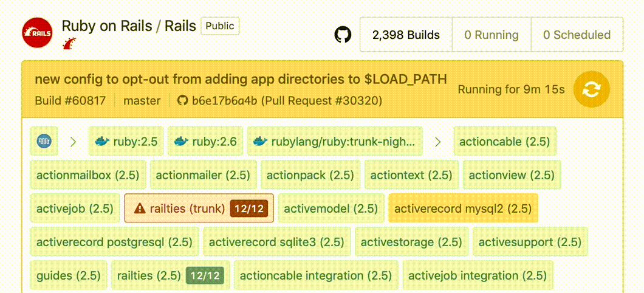Switch to the 2,398 Builds tab
Viewport: 644px width, 293px height.
(406, 35)
